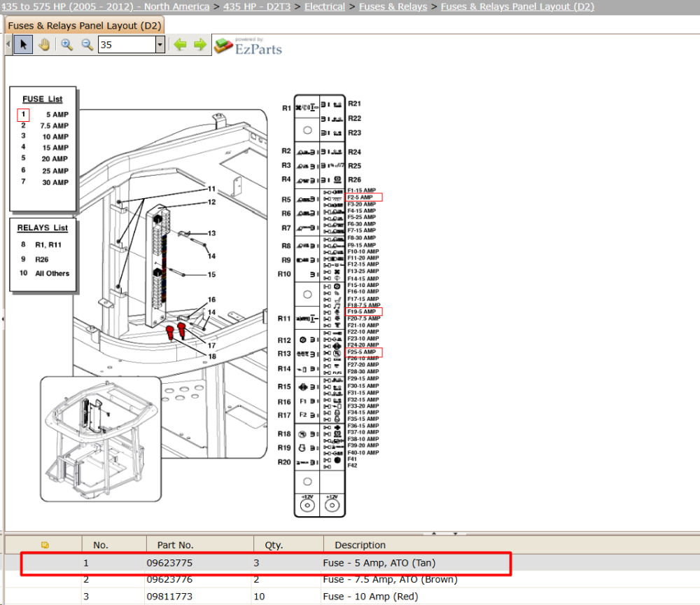Click the R26 relay label
Screen dimensions: 700x605
coord(354,179)
